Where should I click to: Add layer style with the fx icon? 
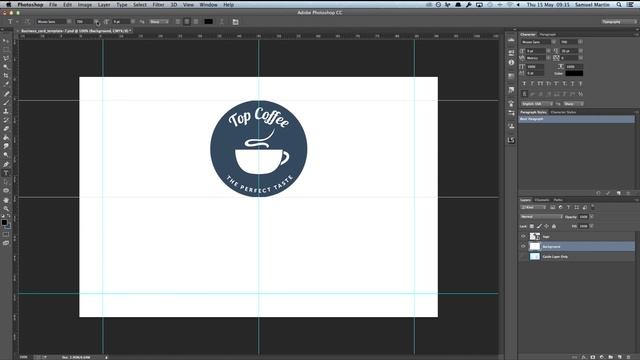(x=584, y=357)
